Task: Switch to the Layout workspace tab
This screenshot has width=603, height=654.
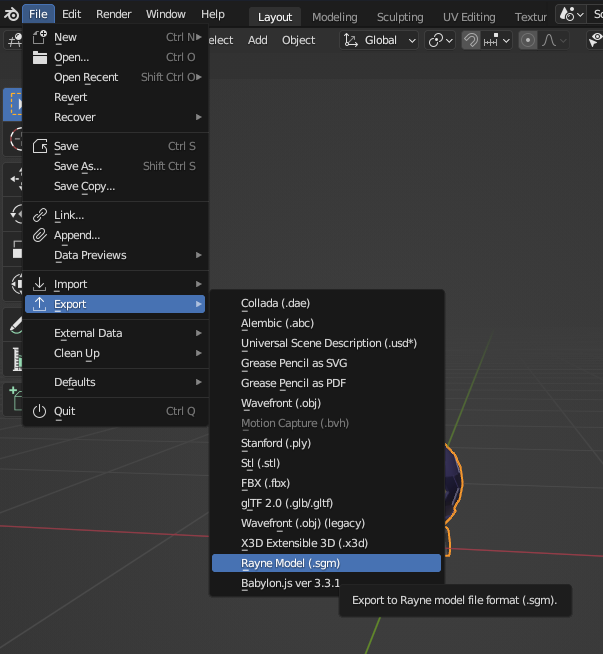Action: (275, 17)
